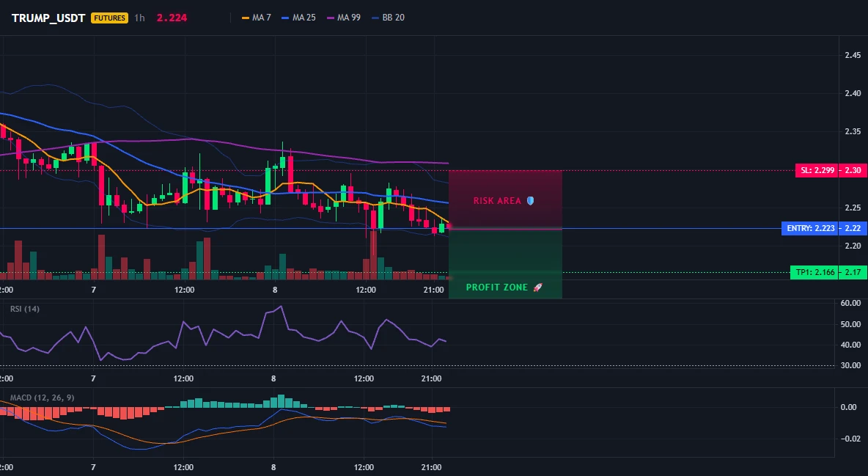
Task: Click the PROFIT ZONE label
Action: [x=497, y=287]
